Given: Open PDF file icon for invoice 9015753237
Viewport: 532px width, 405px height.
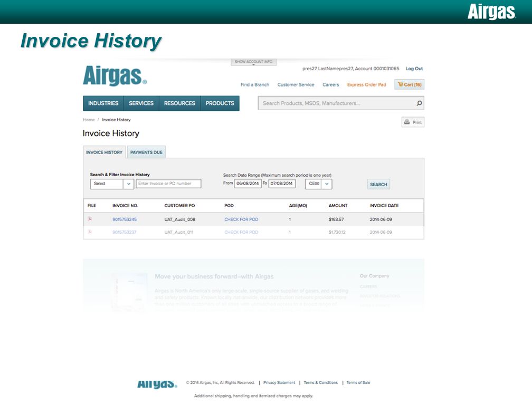Looking at the screenshot, I should (x=90, y=232).
